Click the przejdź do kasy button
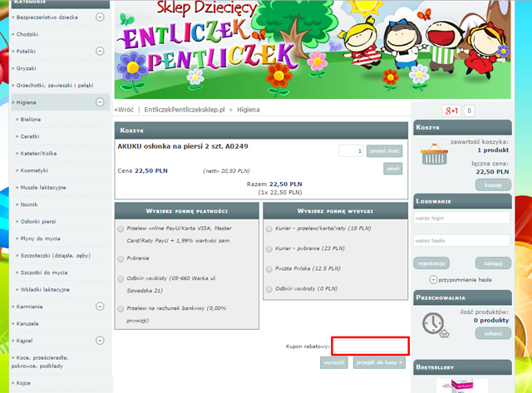The height and width of the screenshot is (393, 532). [x=378, y=362]
